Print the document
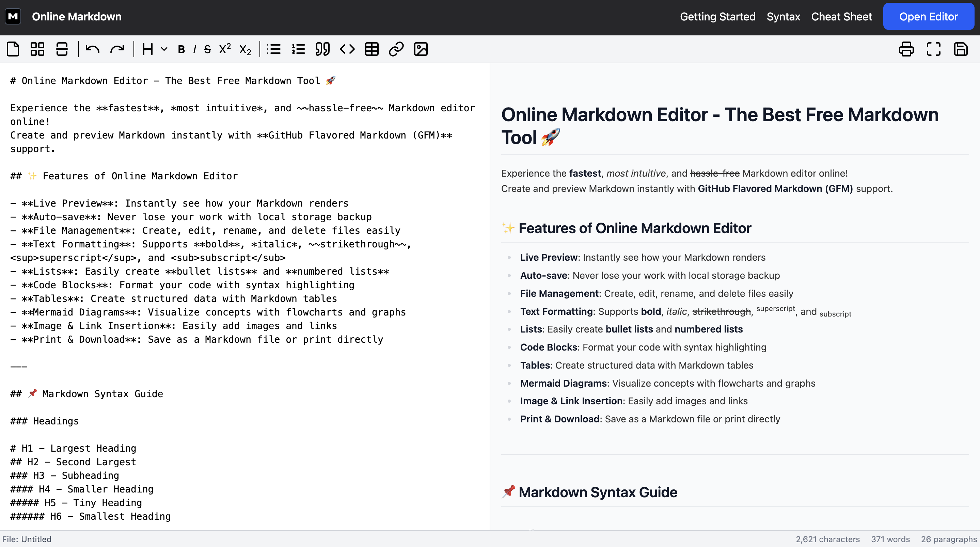The height and width of the screenshot is (550, 980). point(906,49)
